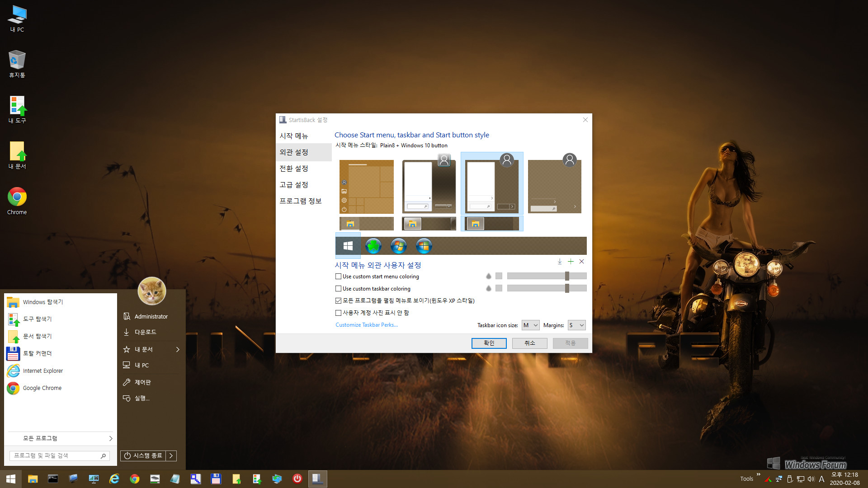Select the green clover start button style
The width and height of the screenshot is (868, 488).
(373, 246)
